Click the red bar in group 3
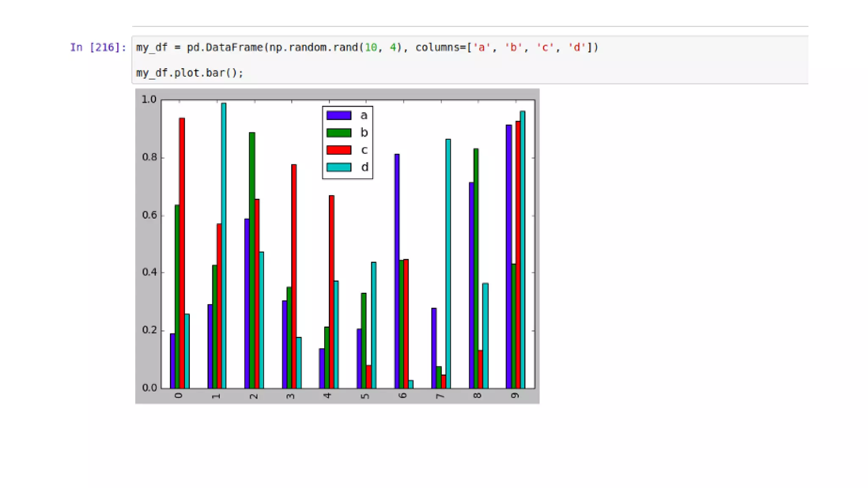Viewport: 868px width, 488px height. pos(294,276)
